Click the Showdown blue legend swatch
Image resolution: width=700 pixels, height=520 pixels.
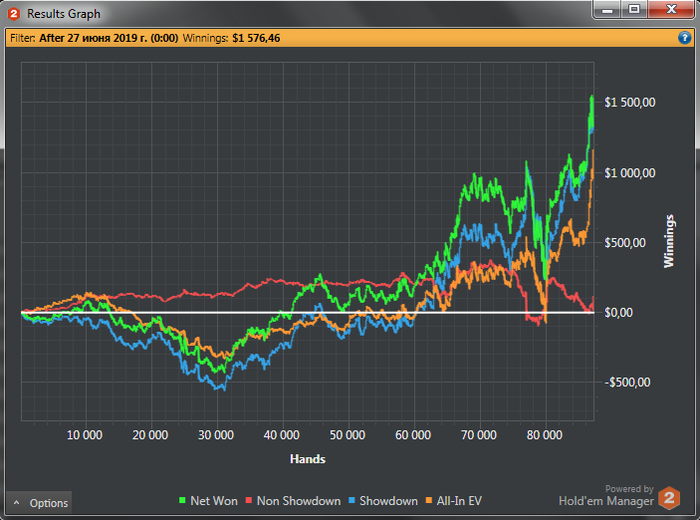352,501
